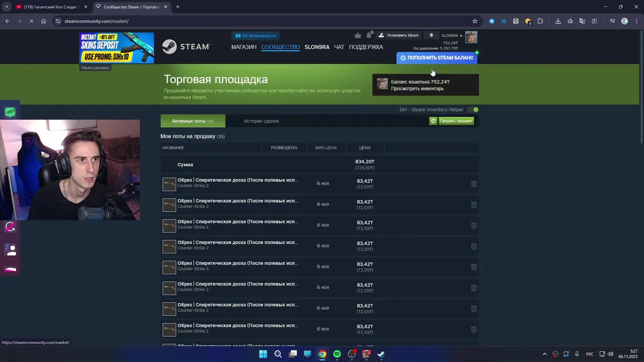Image resolution: width=644 pixels, height=362 pixels.
Task: Click third Обрез listing item thumbnail
Action: tap(169, 226)
